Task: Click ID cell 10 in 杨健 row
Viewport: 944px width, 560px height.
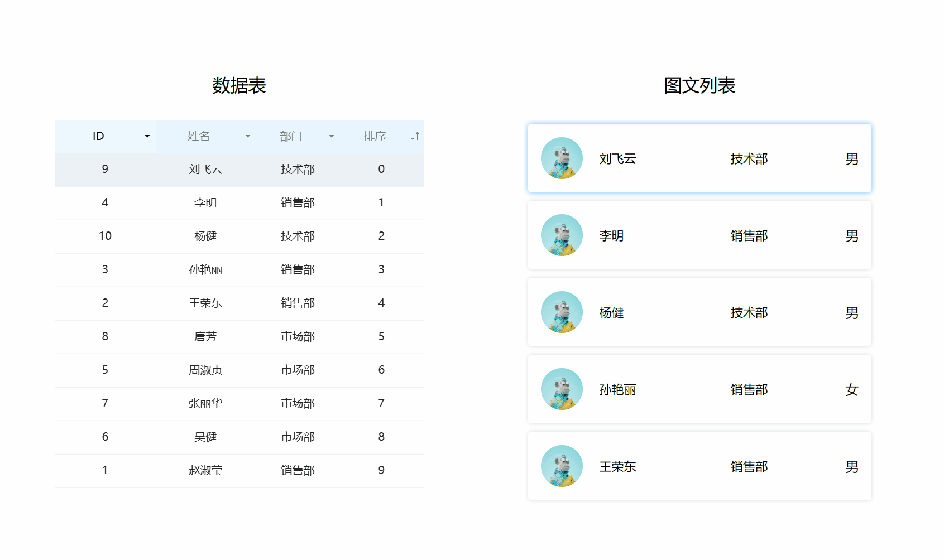Action: [x=105, y=236]
